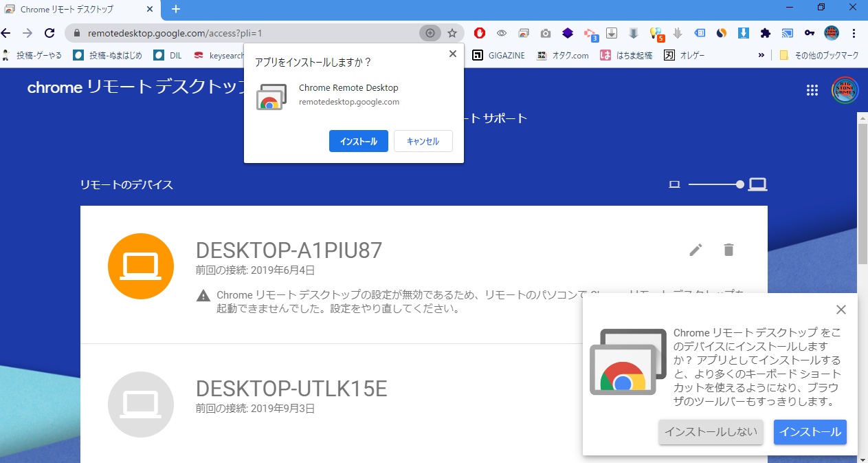Open a new tab with the plus button
The width and height of the screenshot is (868, 463).
click(176, 9)
